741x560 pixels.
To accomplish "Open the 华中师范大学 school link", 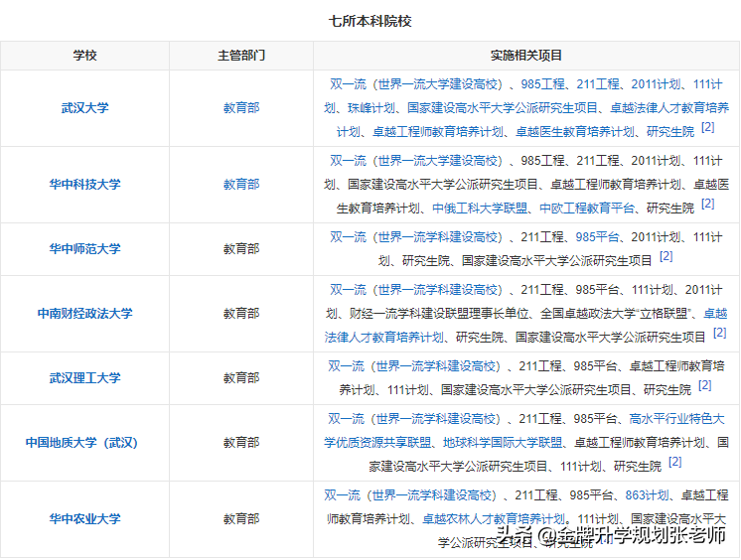I will coord(85,249).
